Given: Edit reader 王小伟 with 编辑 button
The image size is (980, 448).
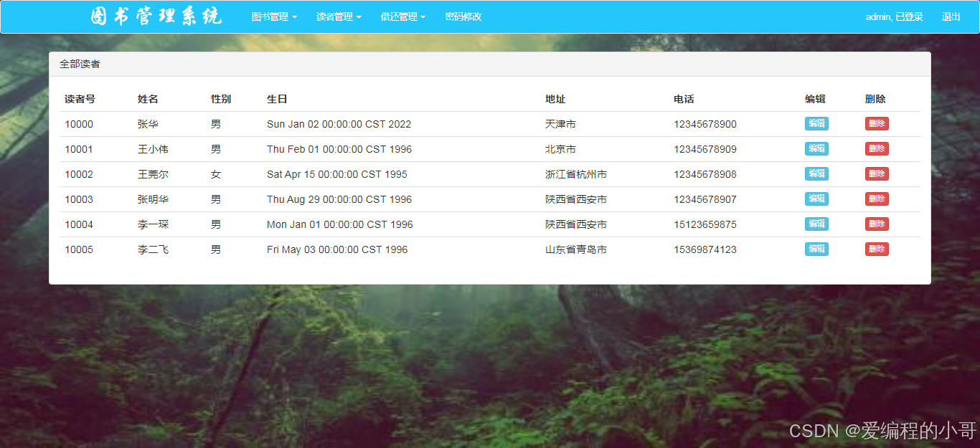Looking at the screenshot, I should click(x=816, y=148).
